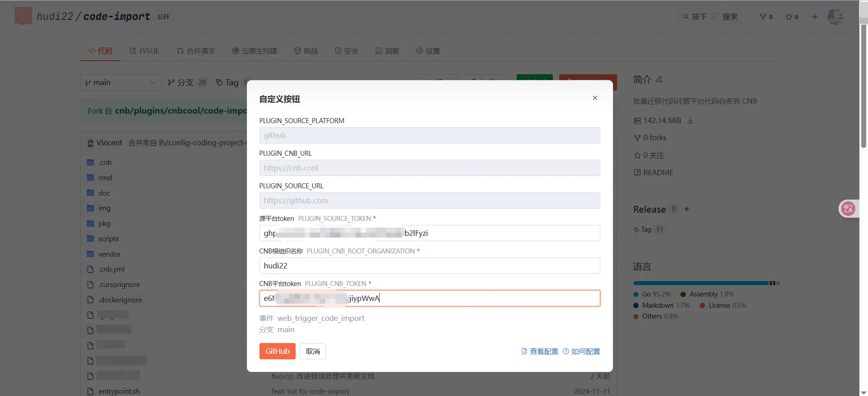Click the page vertical scrollbar
Image resolution: width=868 pixels, height=396 pixels.
pos(863,86)
